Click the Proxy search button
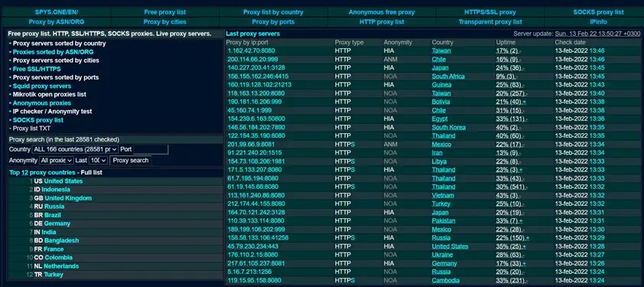The height and width of the screenshot is (287, 644). coord(131,161)
